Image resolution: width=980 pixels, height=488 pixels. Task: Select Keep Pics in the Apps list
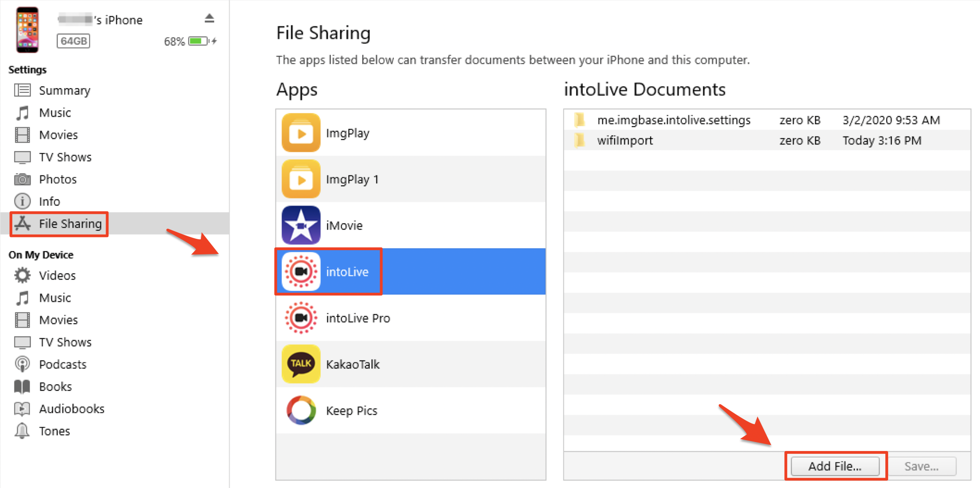[x=411, y=410]
